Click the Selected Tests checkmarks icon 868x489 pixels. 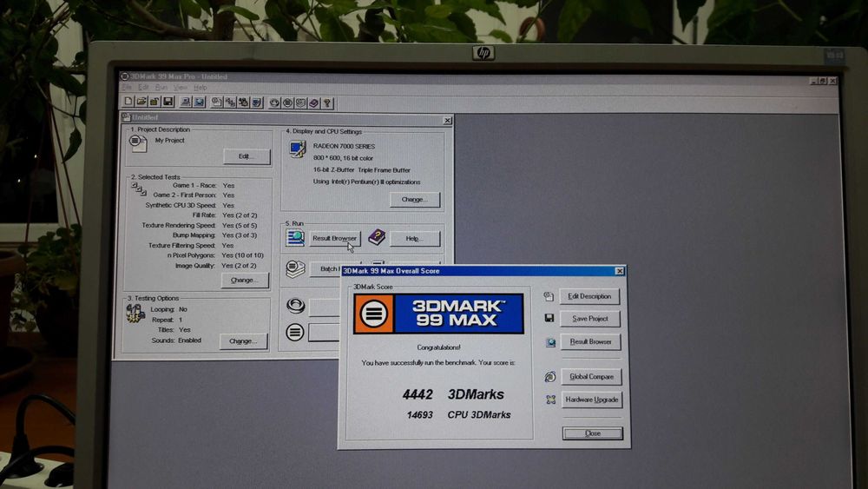click(138, 188)
